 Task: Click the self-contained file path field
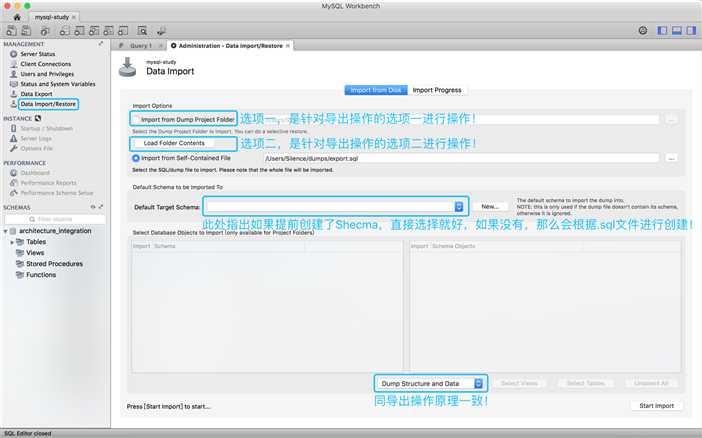click(x=461, y=158)
